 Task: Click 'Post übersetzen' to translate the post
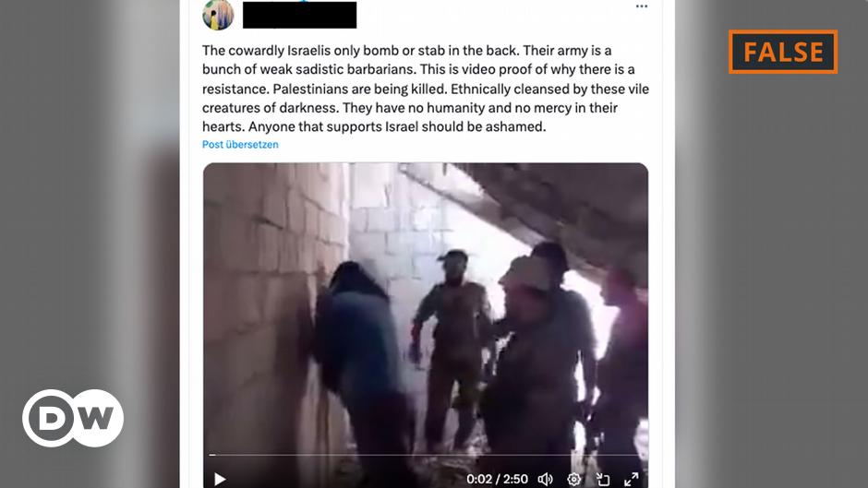[x=240, y=145]
